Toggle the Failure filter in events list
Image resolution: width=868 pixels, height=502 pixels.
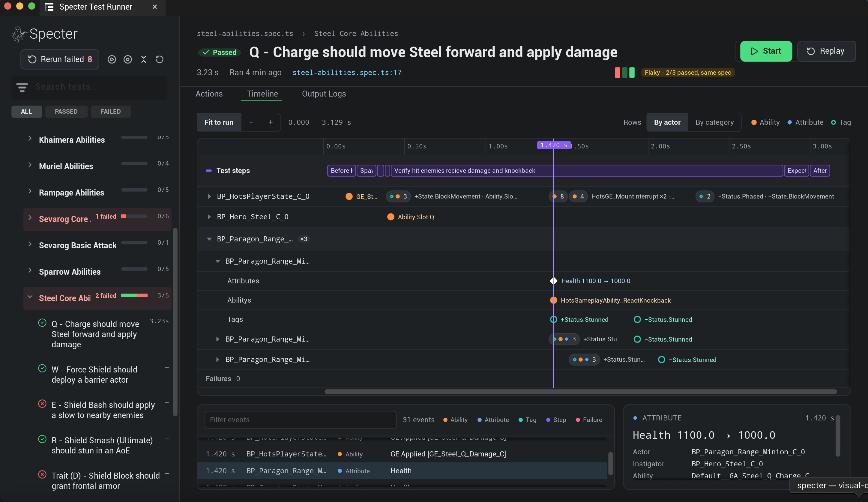589,420
